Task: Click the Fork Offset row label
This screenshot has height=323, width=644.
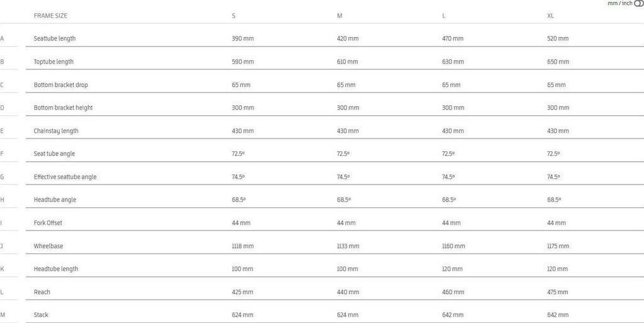Action: [x=48, y=223]
